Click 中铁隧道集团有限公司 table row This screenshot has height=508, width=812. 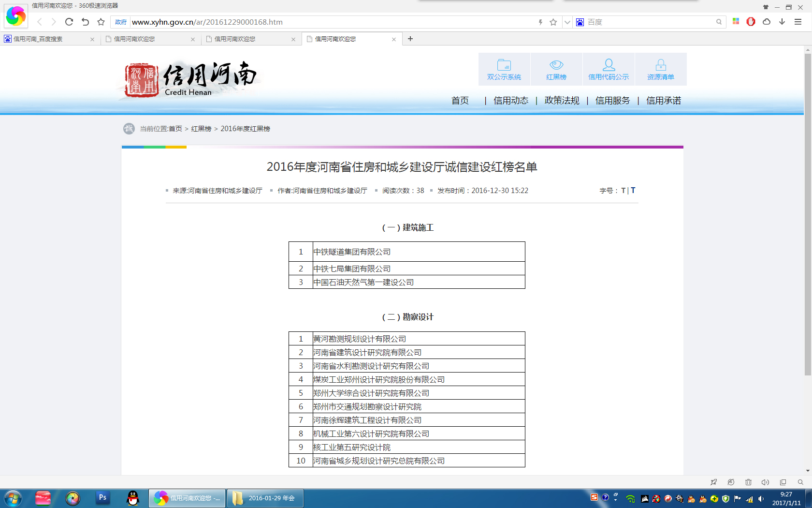point(407,252)
